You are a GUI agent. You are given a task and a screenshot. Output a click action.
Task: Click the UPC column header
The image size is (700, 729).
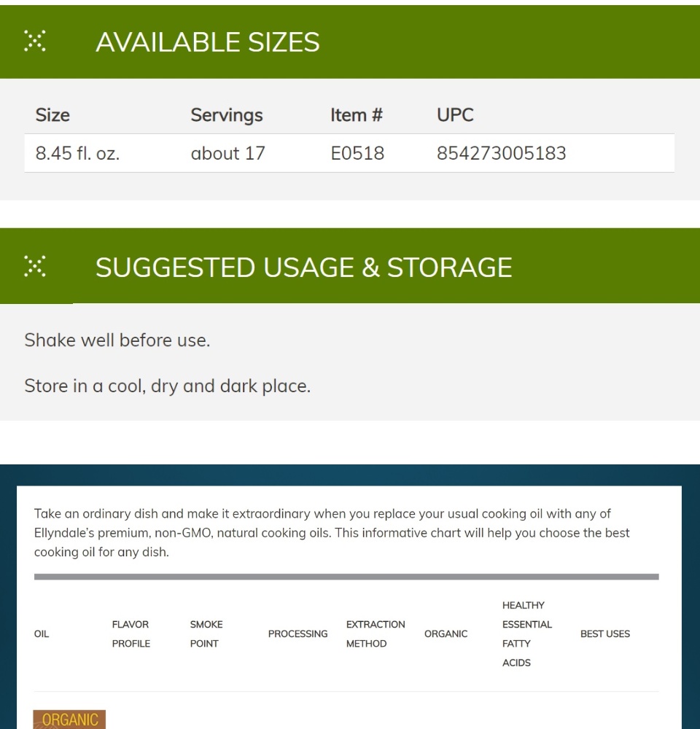(455, 115)
